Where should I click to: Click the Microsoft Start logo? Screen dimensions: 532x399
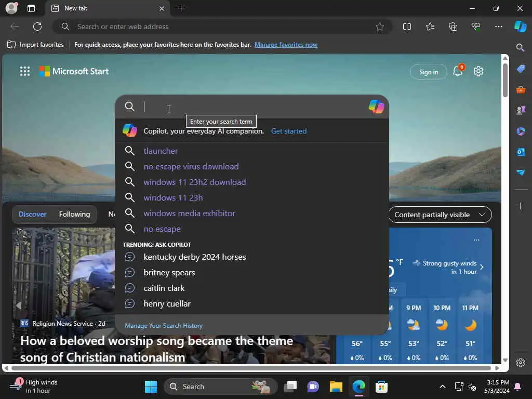pos(74,71)
